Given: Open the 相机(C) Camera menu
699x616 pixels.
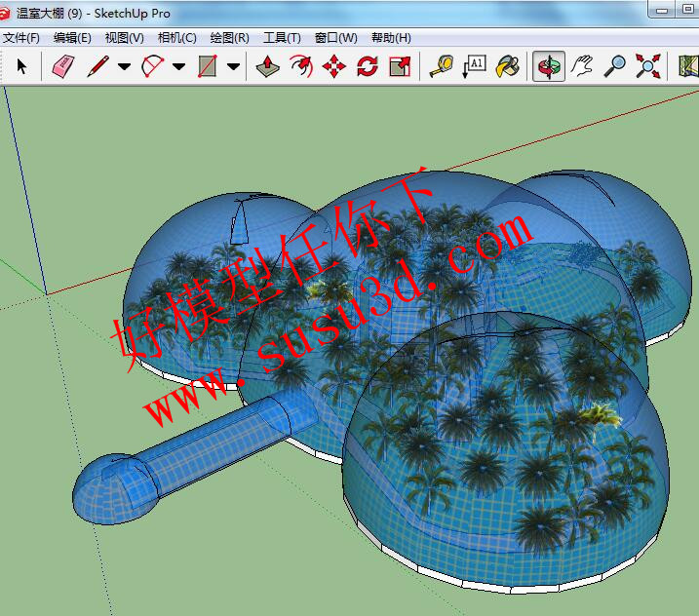Looking at the screenshot, I should click(177, 38).
